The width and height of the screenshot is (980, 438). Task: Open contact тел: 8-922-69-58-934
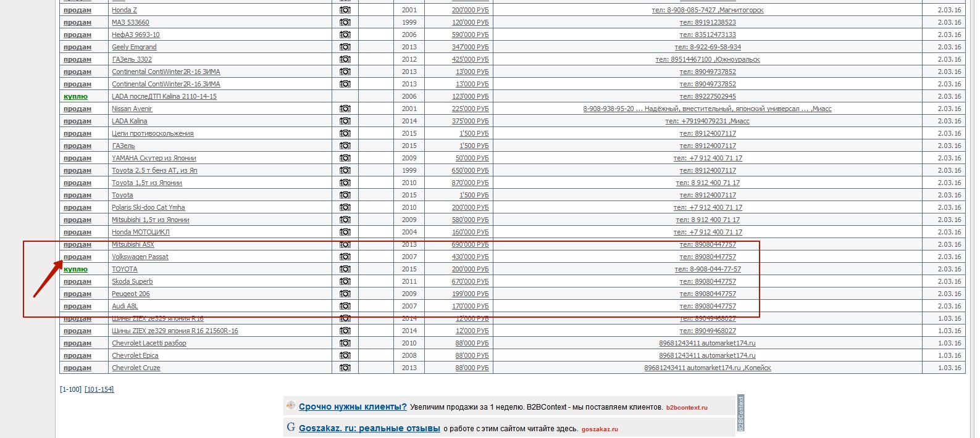[x=708, y=47]
